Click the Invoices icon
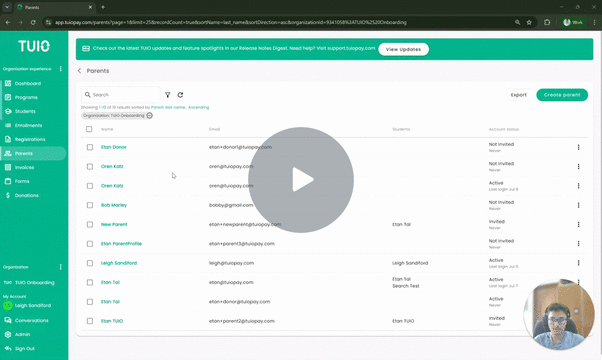The width and height of the screenshot is (602, 360). tap(8, 167)
